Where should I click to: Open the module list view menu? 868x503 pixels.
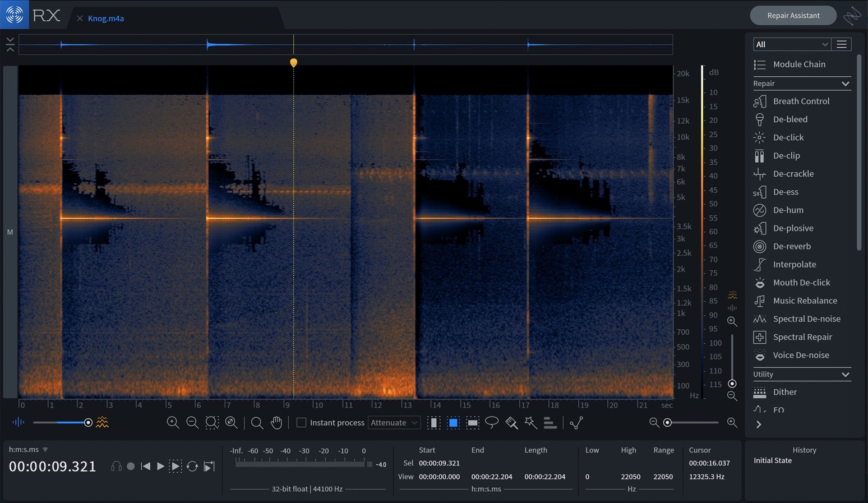[842, 44]
